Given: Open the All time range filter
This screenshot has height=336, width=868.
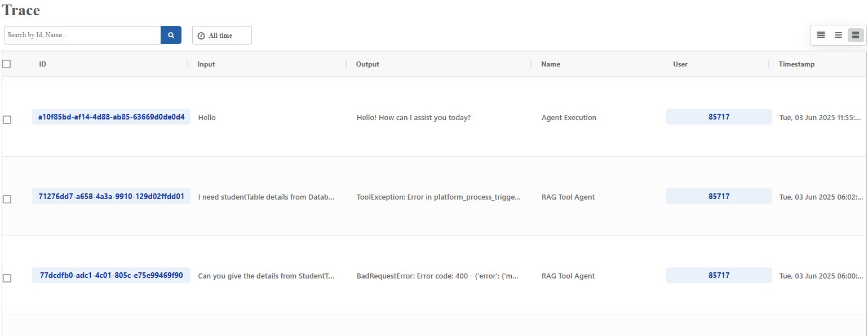Looking at the screenshot, I should pyautogui.click(x=222, y=35).
